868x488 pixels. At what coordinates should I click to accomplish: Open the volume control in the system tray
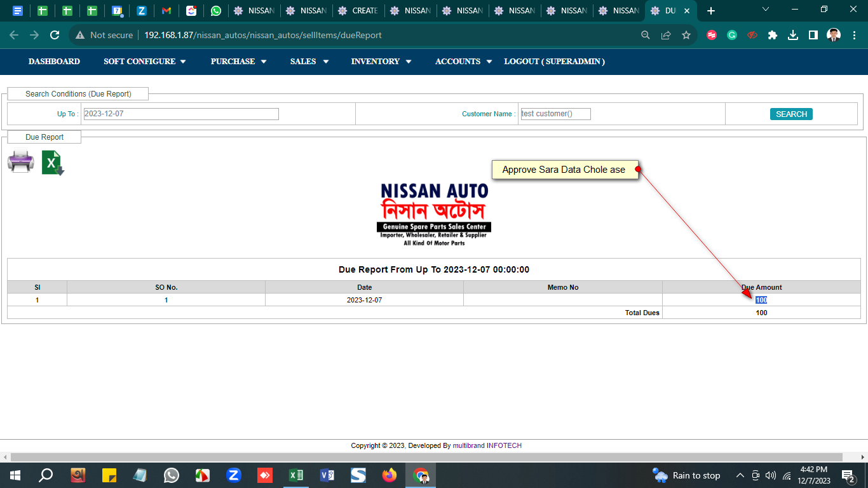(771, 475)
